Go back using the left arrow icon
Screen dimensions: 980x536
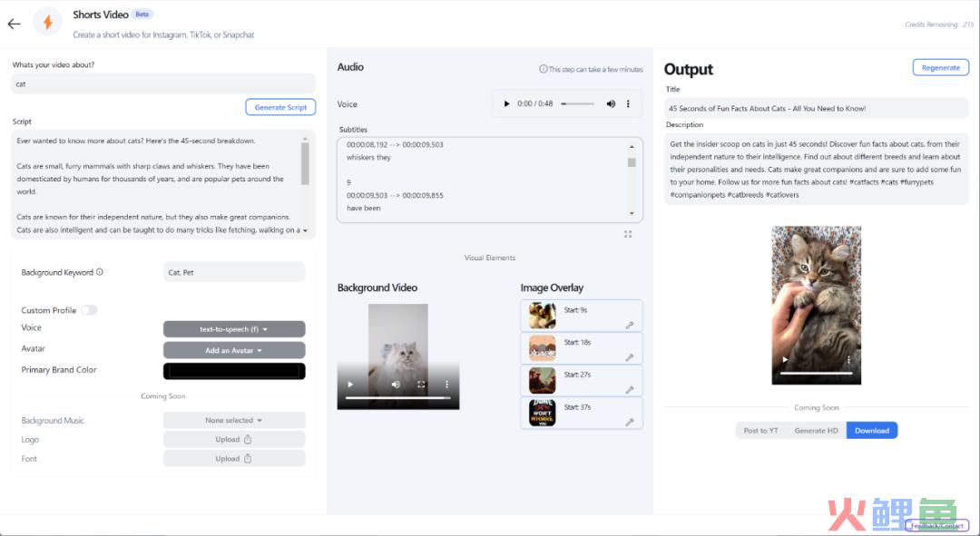coord(14,24)
